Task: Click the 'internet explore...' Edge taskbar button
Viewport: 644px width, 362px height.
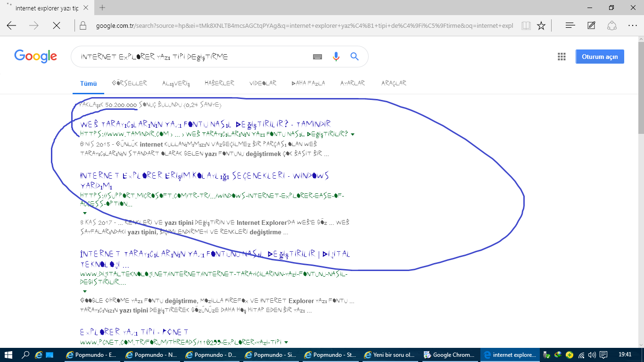Action: tap(509, 354)
